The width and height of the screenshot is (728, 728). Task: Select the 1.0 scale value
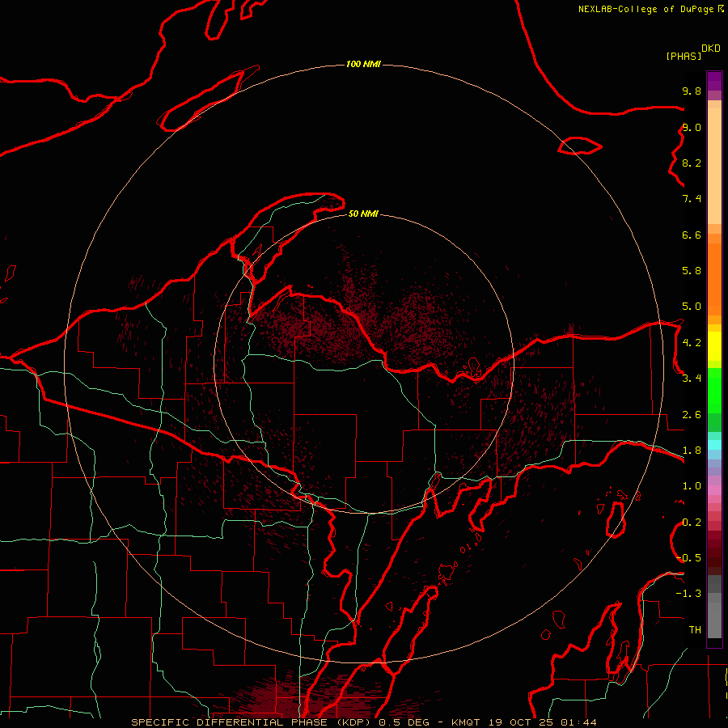point(692,486)
